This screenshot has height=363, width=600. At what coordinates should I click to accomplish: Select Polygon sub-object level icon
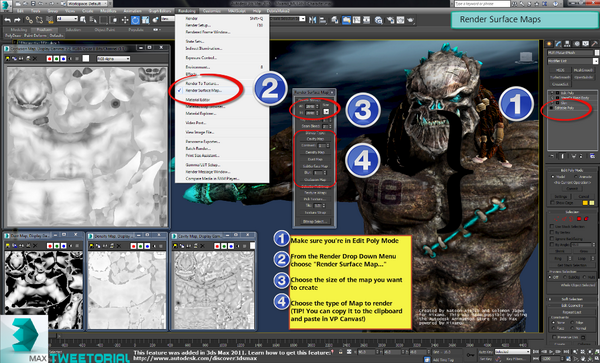579,218
